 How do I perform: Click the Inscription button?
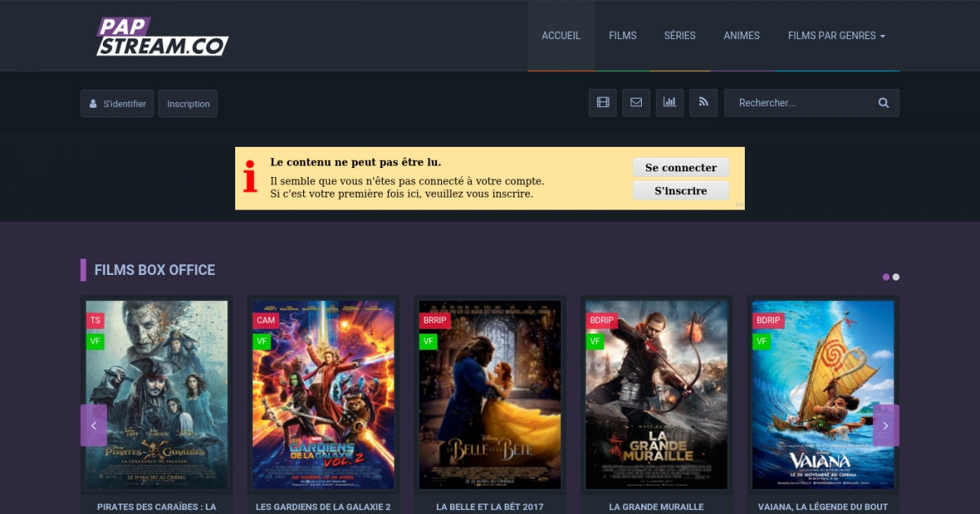pyautogui.click(x=188, y=104)
